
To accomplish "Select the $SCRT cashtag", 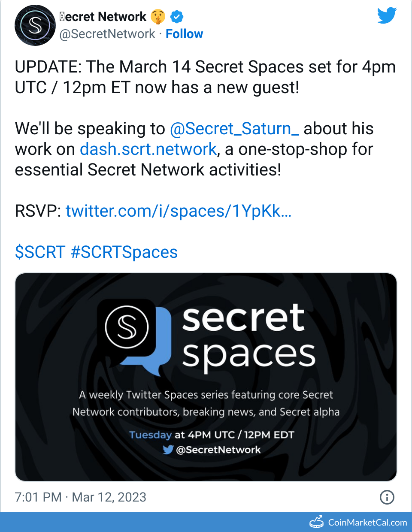I will pyautogui.click(x=40, y=252).
